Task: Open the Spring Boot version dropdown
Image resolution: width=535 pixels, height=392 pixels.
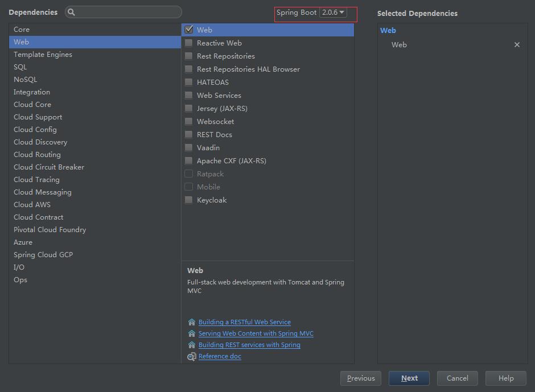Action: click(333, 13)
